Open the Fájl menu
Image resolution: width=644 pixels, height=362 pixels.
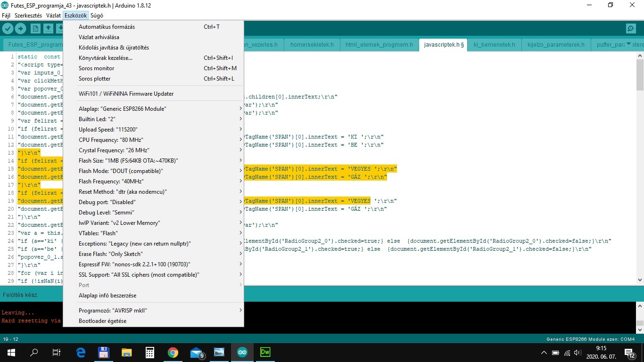(x=6, y=16)
